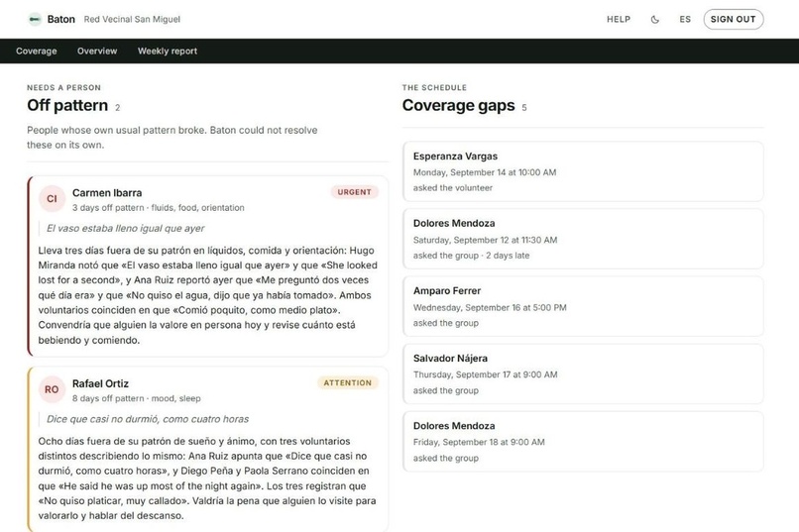Toggle dark mode moon icon
The width and height of the screenshot is (799, 532).
[655, 20]
